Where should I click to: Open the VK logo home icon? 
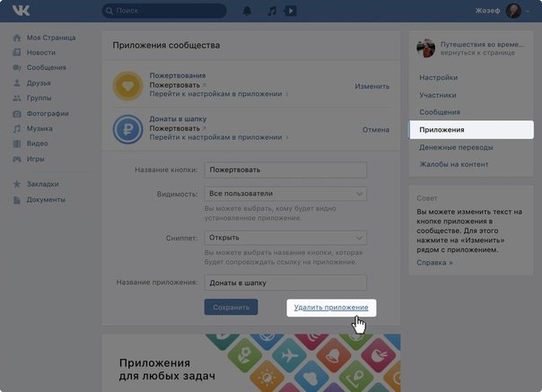point(21,11)
